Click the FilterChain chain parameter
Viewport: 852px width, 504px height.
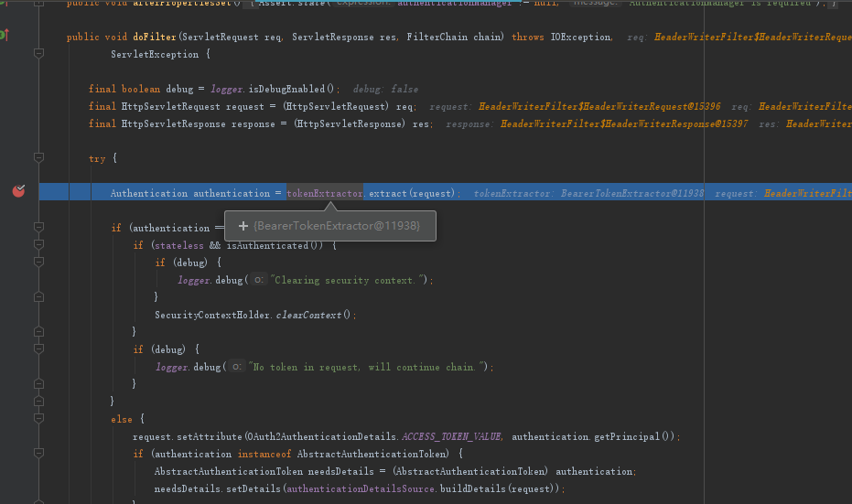tap(453, 37)
